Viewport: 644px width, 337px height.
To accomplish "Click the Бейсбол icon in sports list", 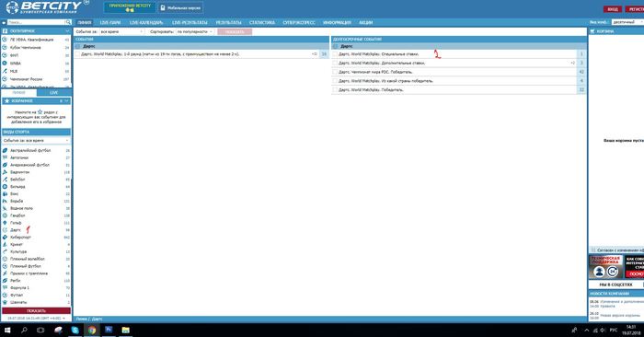I will pyautogui.click(x=5, y=180).
